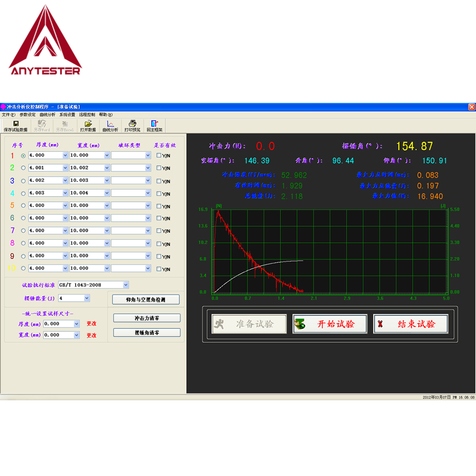Image resolution: width=476 pixels, height=476 pixels.
Task: Select the radio button for specimen 1
Action: tap(23, 156)
